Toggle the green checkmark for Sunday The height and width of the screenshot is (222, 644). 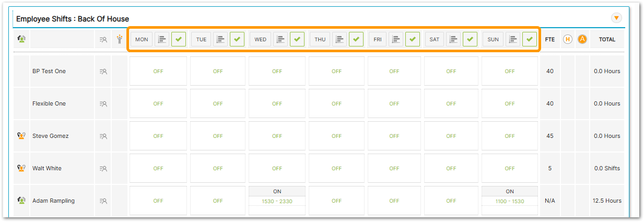(530, 39)
